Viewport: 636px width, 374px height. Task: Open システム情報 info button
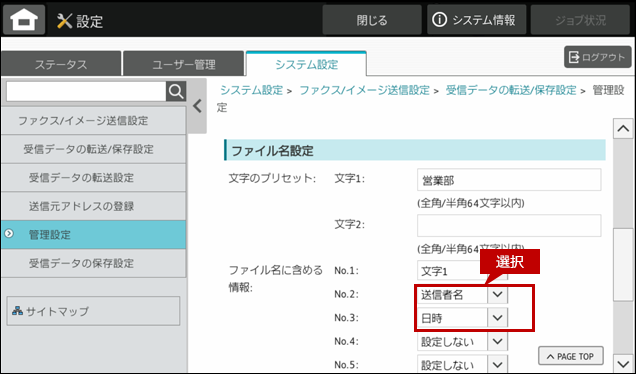[x=477, y=20]
